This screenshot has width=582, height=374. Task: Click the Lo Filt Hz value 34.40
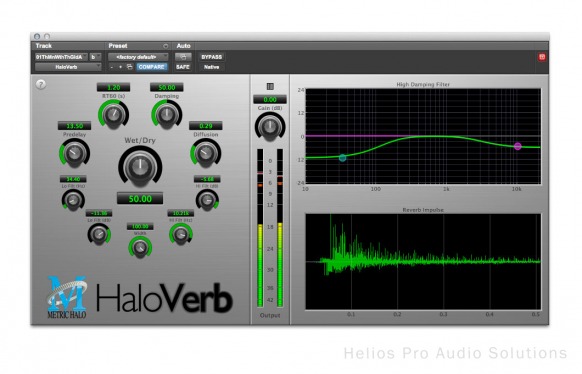[x=73, y=179]
